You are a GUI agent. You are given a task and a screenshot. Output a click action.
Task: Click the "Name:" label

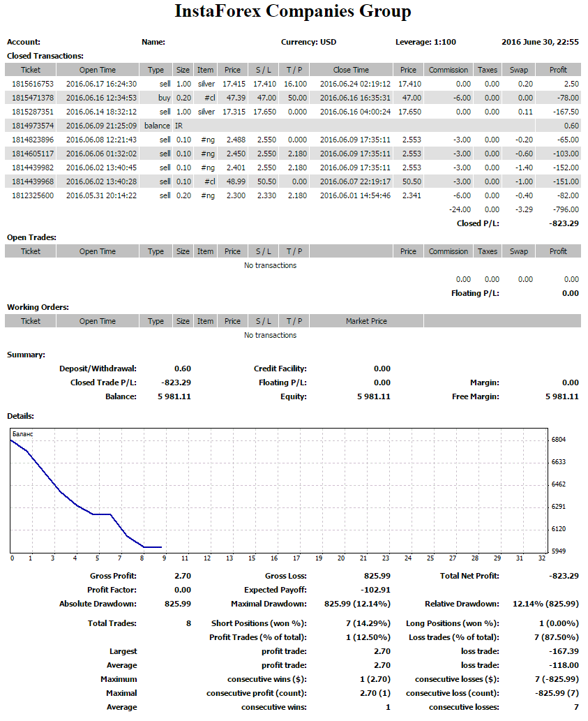click(x=153, y=43)
